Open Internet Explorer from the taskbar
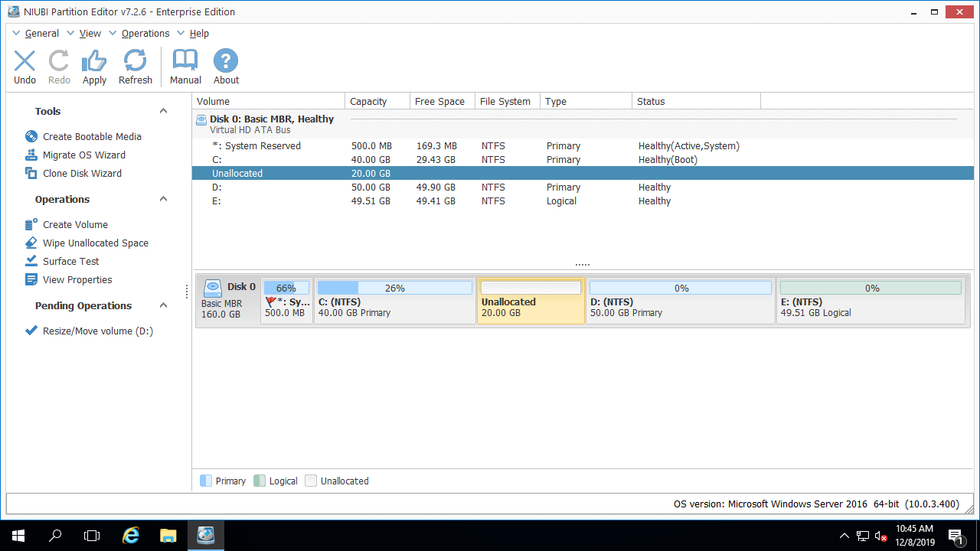Image resolution: width=980 pixels, height=551 pixels. coord(131,536)
